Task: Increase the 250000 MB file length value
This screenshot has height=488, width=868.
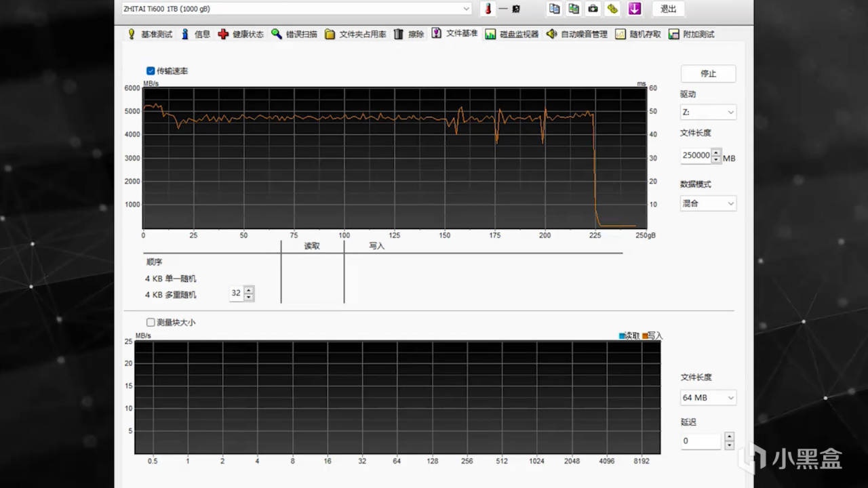Action: (716, 152)
